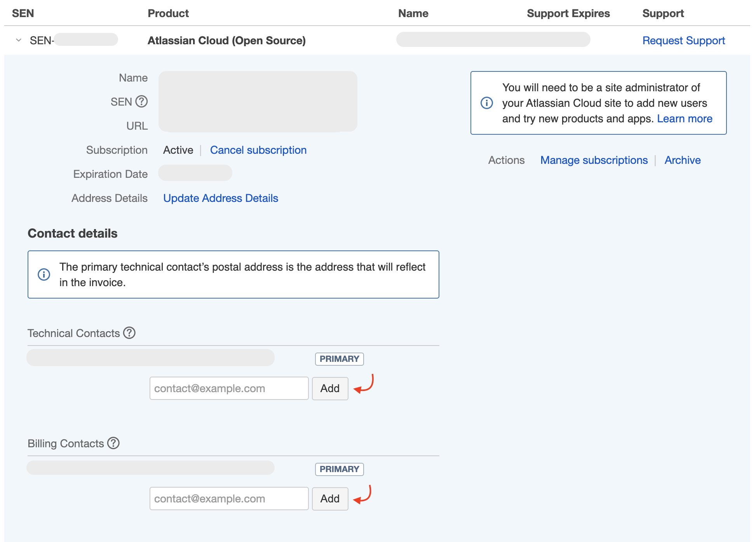
Task: Click the Address Details label
Action: point(110,198)
